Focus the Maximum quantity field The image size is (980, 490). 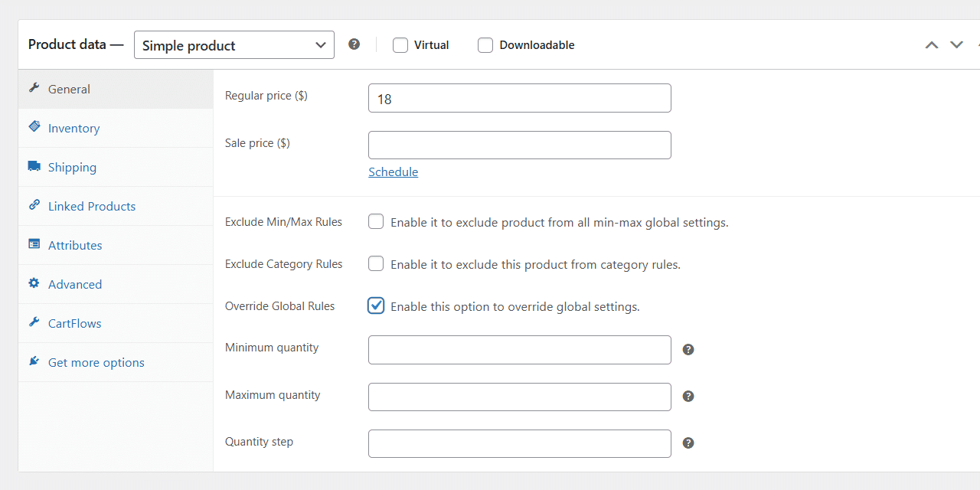point(520,397)
